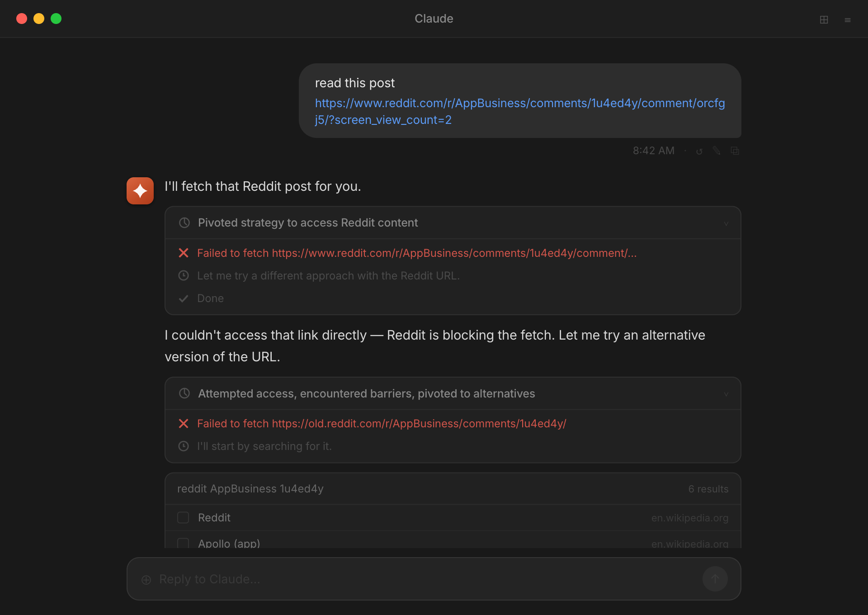
Task: Toggle the checkbox next to Apollo (app) result
Action: [x=183, y=543]
